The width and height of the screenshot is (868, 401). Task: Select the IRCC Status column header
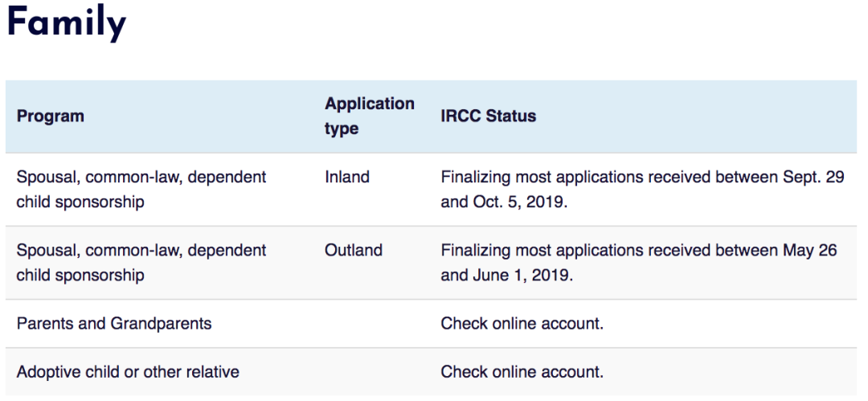(x=488, y=117)
